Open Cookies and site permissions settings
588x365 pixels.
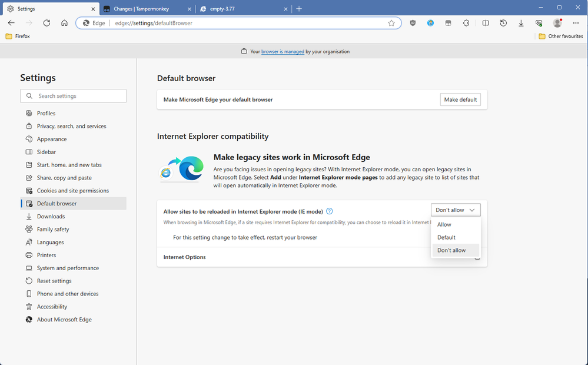pos(72,191)
